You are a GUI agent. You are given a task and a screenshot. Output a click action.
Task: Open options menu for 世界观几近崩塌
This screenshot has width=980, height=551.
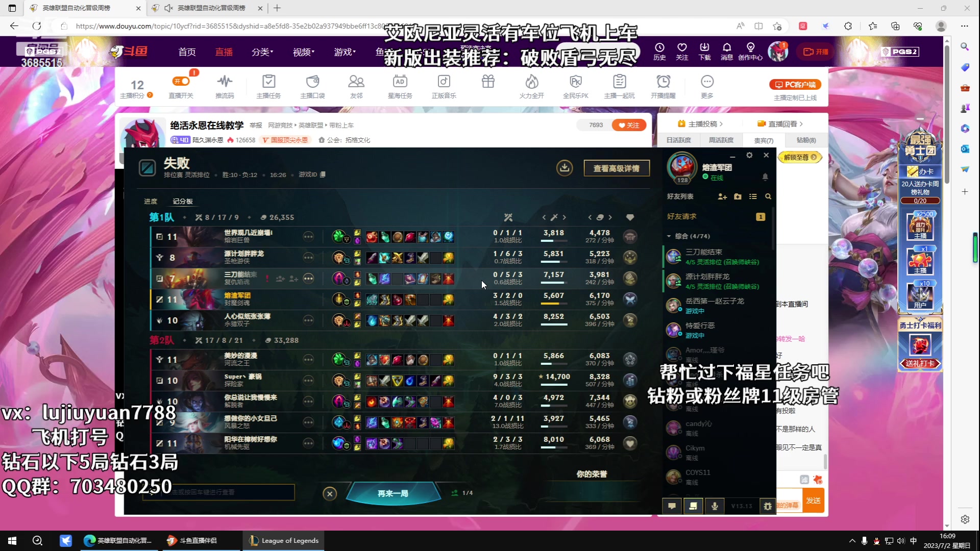coord(308,237)
